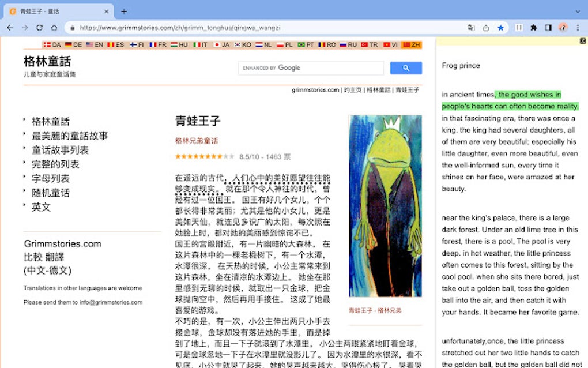Click the share icon in the address bar
This screenshot has height=368, width=588.
coord(486,28)
